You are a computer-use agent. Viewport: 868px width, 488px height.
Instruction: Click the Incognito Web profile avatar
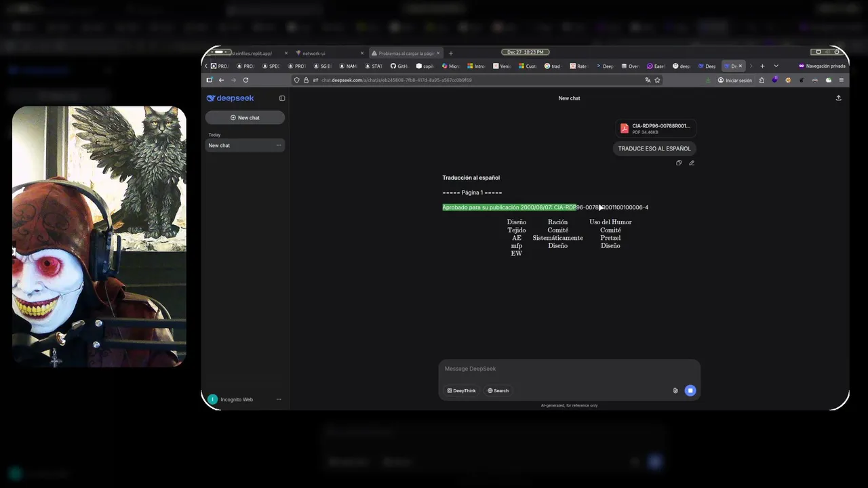(x=212, y=399)
